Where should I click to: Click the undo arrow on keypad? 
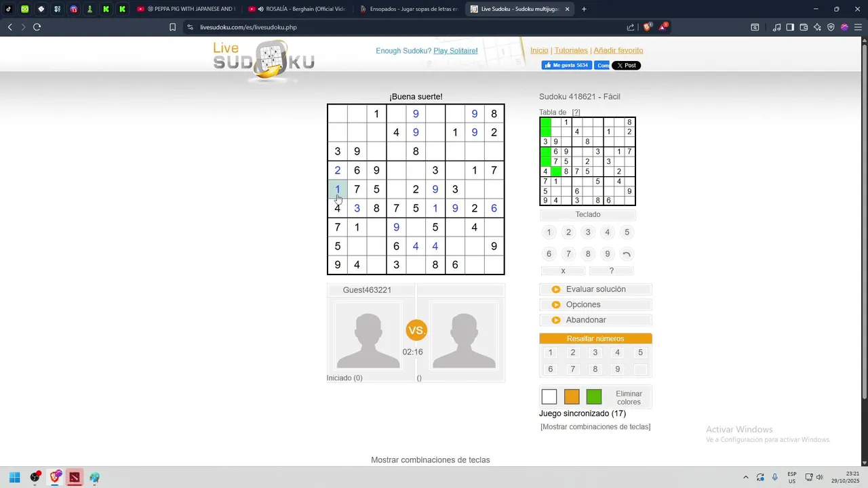(627, 254)
